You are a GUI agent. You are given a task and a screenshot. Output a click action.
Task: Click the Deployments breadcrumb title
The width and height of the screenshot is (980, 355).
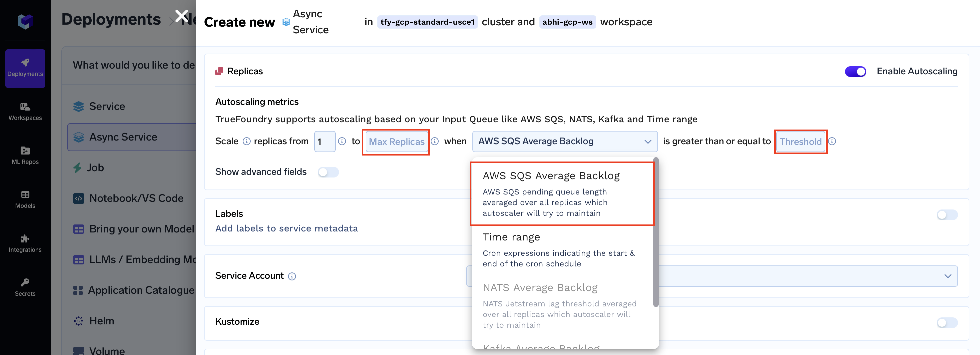click(x=111, y=19)
